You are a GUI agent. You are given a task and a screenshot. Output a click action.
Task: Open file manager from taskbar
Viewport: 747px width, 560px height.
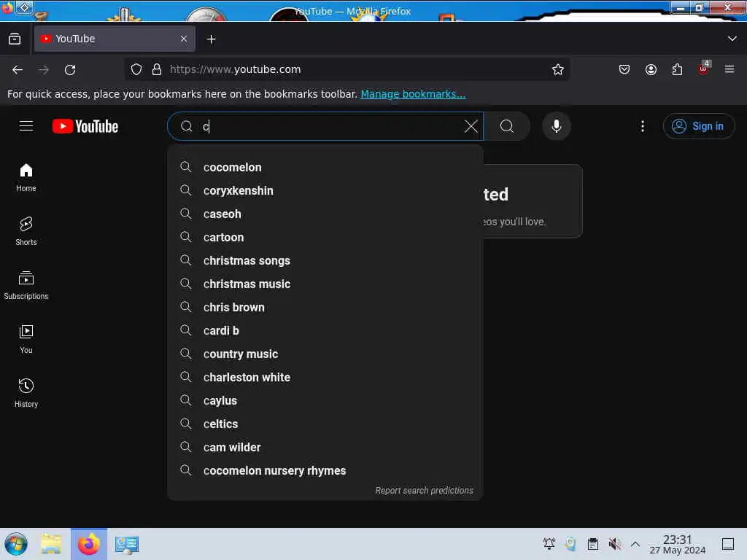(51, 544)
